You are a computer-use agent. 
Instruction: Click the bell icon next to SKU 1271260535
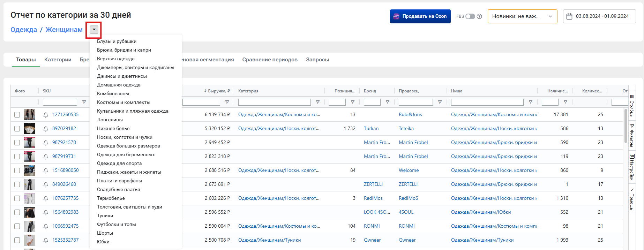click(46, 115)
